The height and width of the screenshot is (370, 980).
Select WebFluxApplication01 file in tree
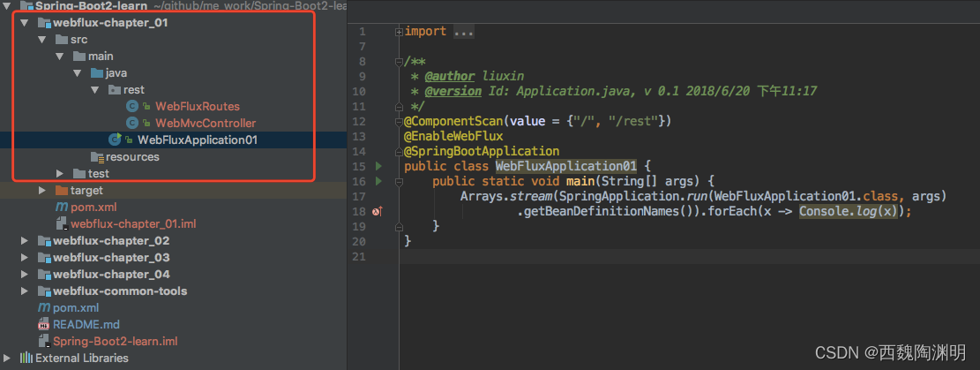coord(198,140)
